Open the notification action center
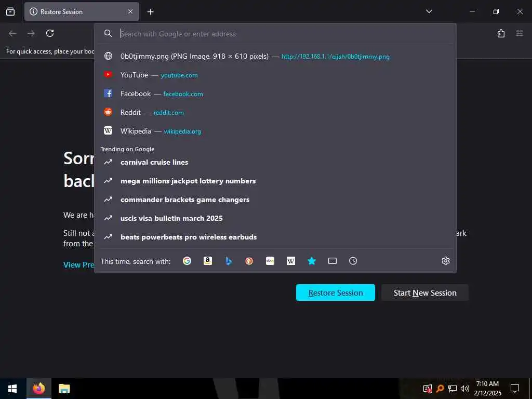The height and width of the screenshot is (399, 532). click(515, 389)
